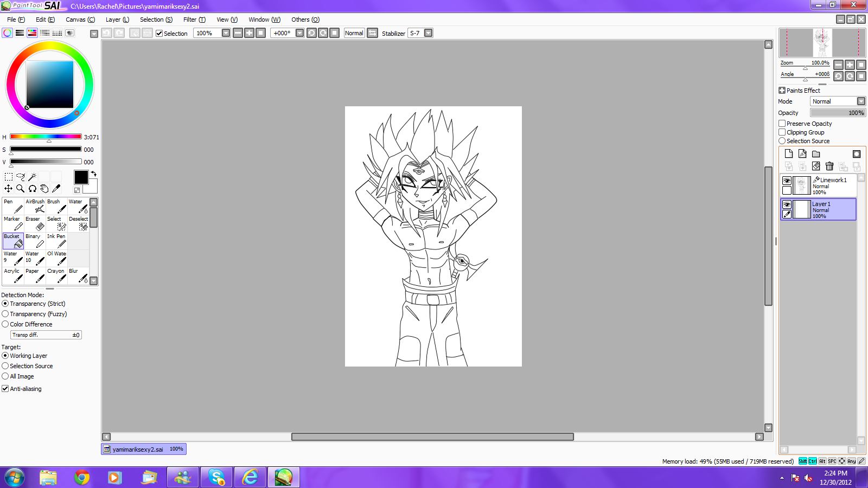
Task: Set target to Selection Source
Action: [x=5, y=366]
